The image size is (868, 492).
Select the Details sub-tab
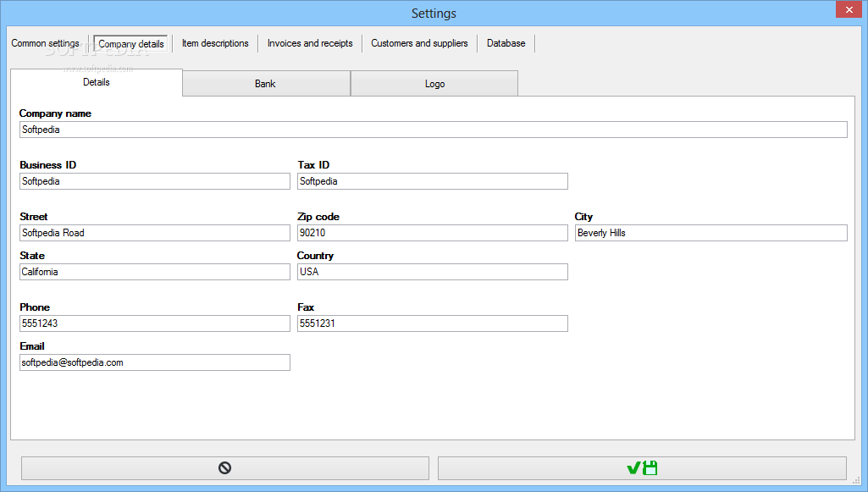click(x=97, y=82)
